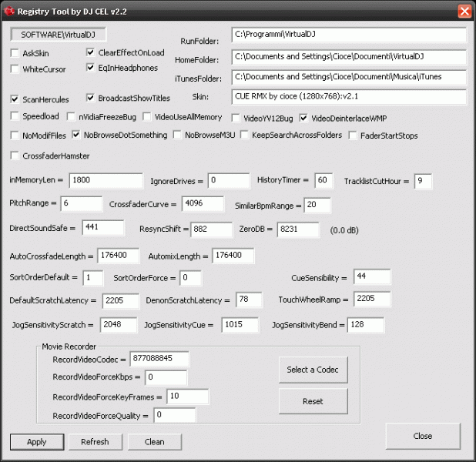Refresh the registry values
Image resolution: width=476 pixels, height=462 pixels.
pyautogui.click(x=96, y=442)
